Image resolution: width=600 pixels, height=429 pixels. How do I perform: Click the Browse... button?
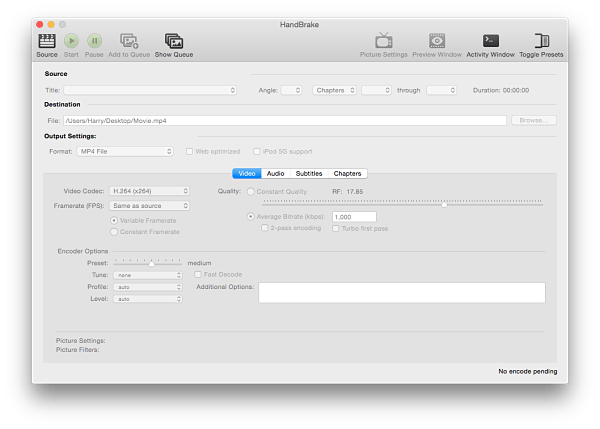(534, 121)
